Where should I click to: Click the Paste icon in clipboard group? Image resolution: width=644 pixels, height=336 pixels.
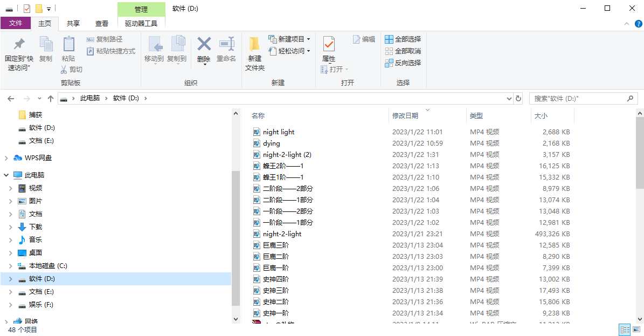pyautogui.click(x=68, y=45)
